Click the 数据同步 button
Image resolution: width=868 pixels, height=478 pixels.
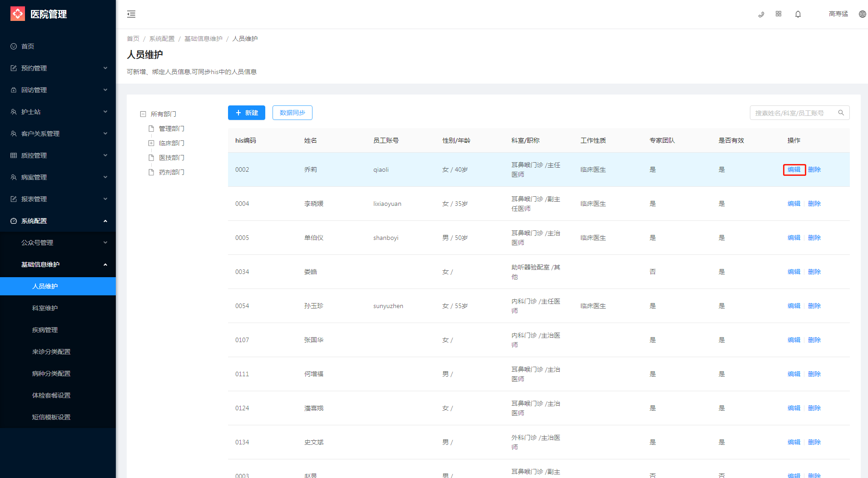tap(293, 113)
